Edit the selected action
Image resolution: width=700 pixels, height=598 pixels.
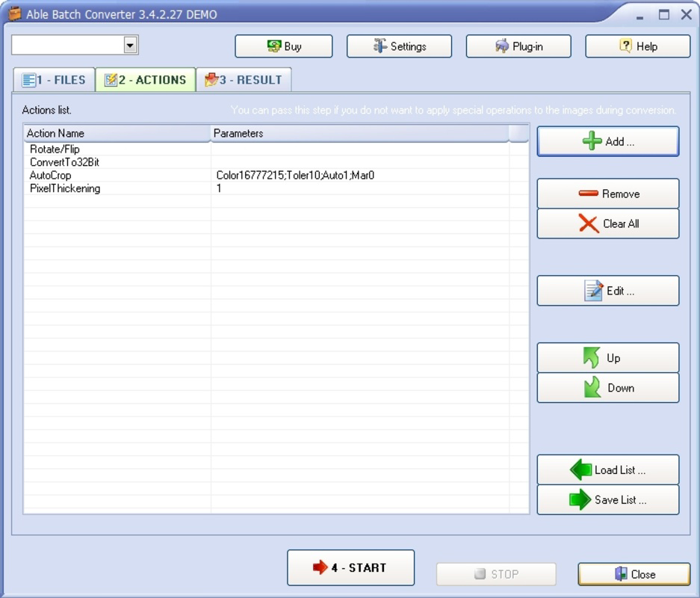[607, 291]
